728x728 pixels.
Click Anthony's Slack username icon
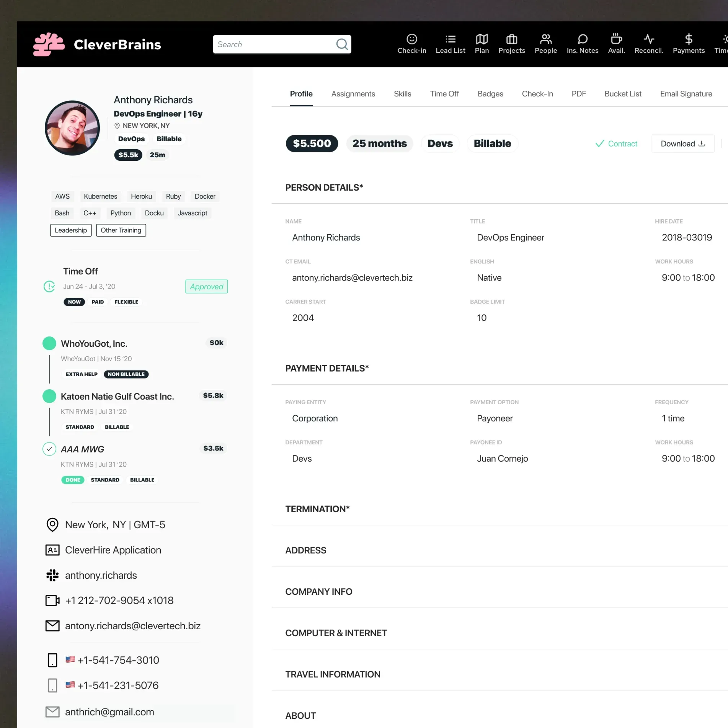pyautogui.click(x=52, y=575)
